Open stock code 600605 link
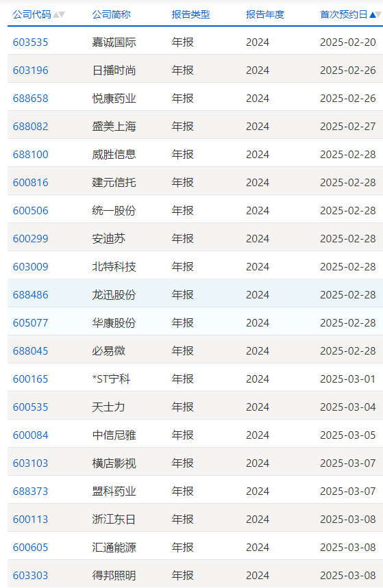Image resolution: width=383 pixels, height=588 pixels. pos(30,548)
